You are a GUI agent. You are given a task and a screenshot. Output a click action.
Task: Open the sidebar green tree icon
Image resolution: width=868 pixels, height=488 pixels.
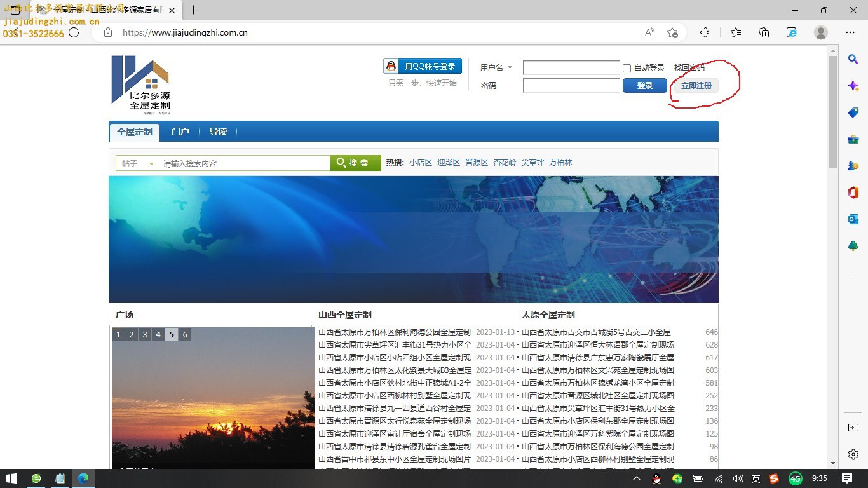[x=853, y=246]
